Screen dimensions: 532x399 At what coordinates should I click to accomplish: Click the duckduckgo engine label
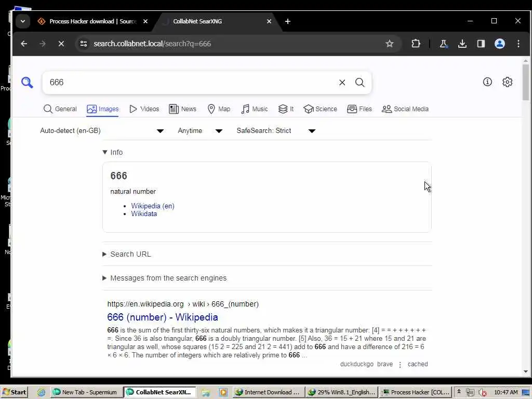point(356,364)
